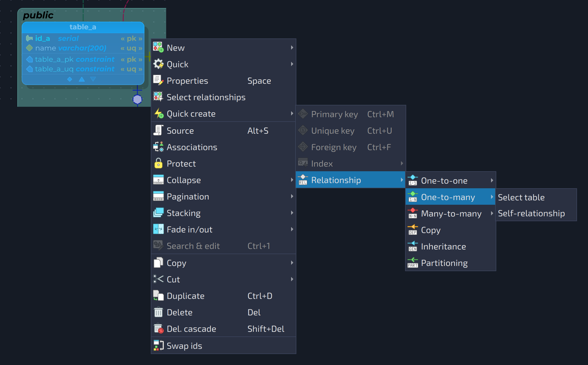Click the Primary key menu entry
The width and height of the screenshot is (588, 365).
350,114
